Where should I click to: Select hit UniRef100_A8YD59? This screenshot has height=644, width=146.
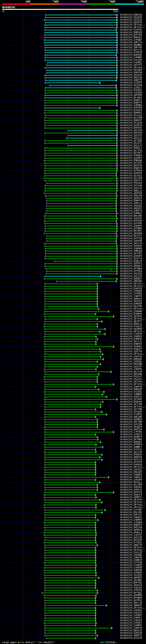(x=131, y=95)
